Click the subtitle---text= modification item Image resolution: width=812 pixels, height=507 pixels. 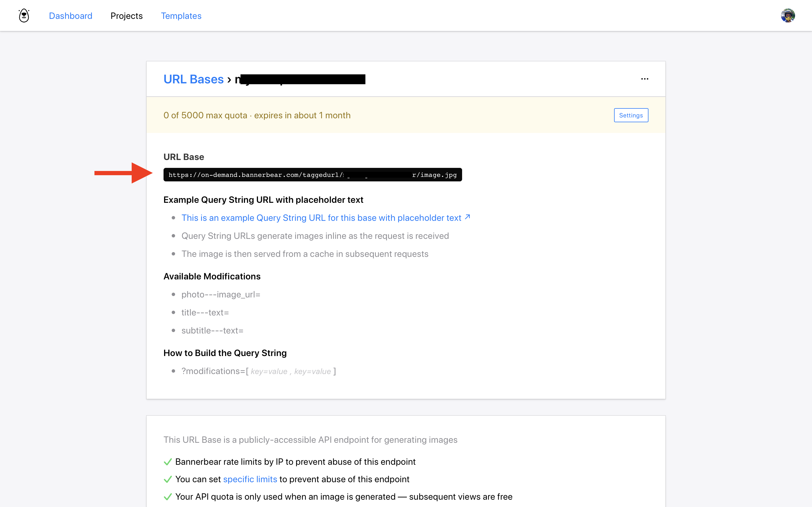212,331
